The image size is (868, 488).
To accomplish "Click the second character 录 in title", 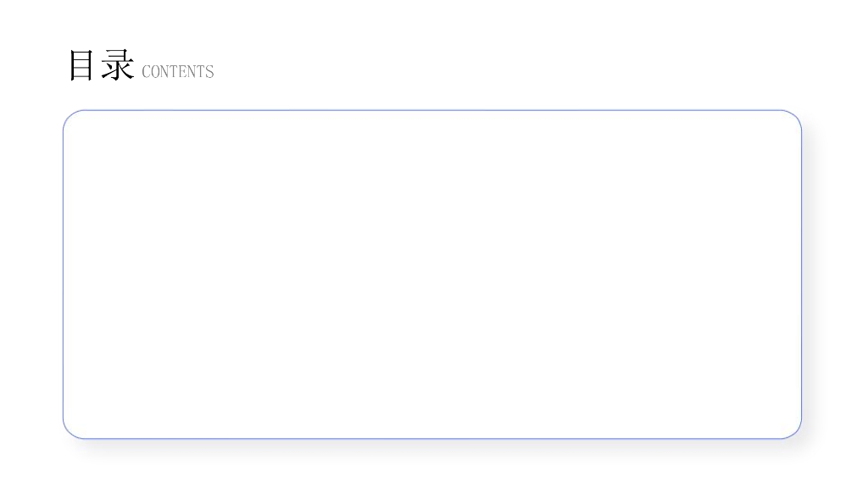I will pyautogui.click(x=118, y=65).
